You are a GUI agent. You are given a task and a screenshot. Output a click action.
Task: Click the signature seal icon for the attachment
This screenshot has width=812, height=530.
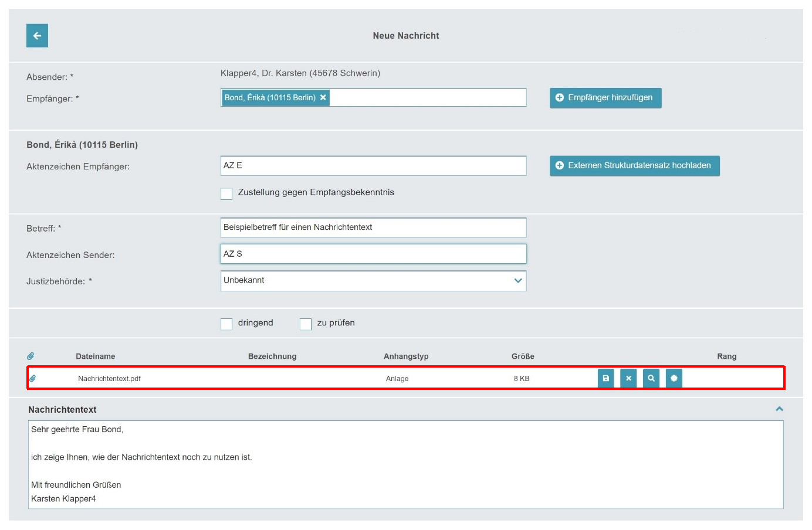[674, 378]
